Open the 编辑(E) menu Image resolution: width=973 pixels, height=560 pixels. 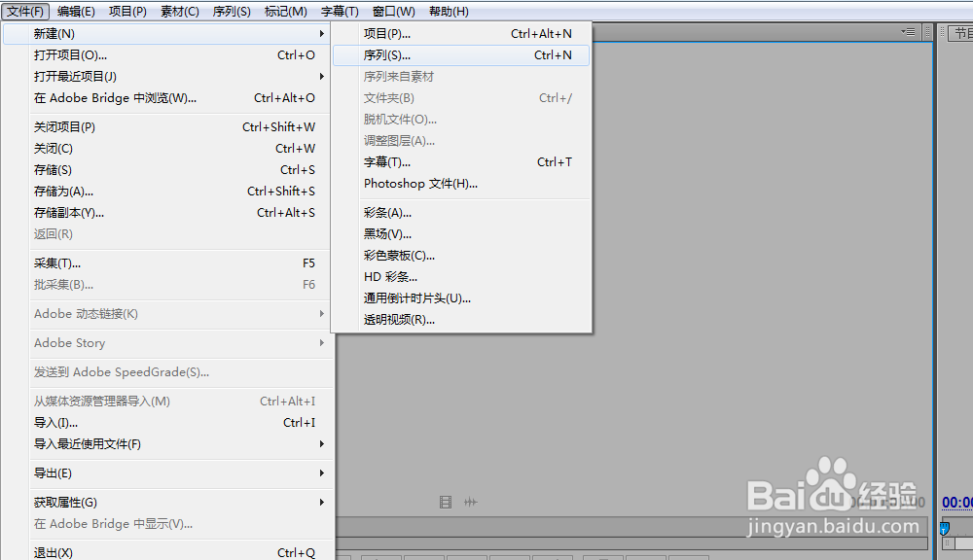[76, 11]
